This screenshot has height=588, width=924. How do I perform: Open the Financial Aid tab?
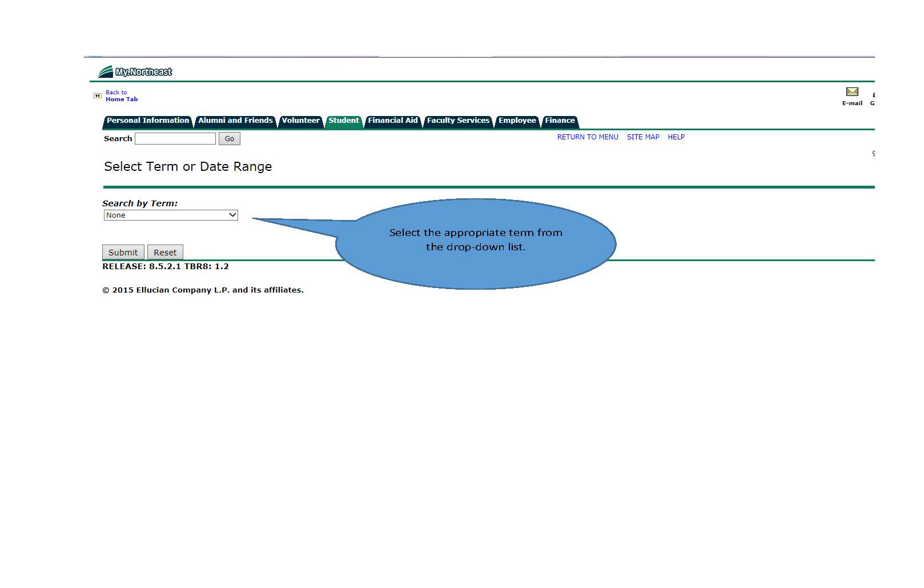(392, 121)
